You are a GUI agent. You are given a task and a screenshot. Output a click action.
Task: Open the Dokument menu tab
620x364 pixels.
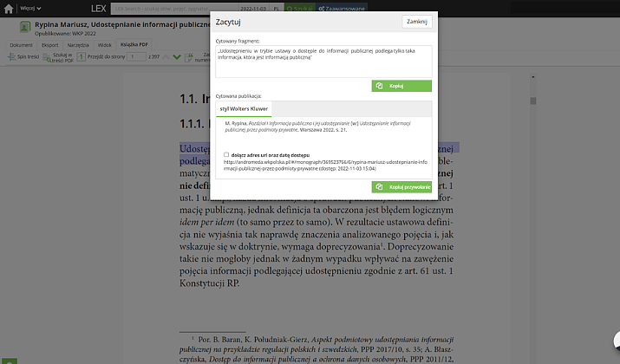pos(21,43)
